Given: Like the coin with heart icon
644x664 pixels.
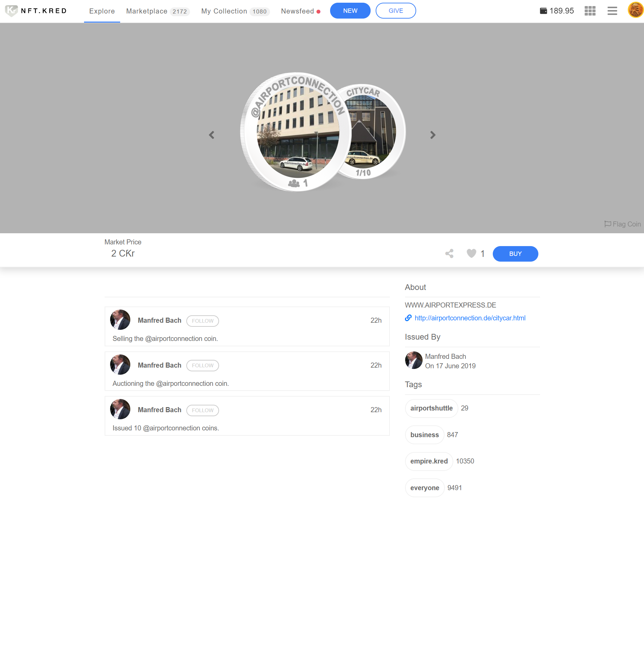Looking at the screenshot, I should (471, 254).
